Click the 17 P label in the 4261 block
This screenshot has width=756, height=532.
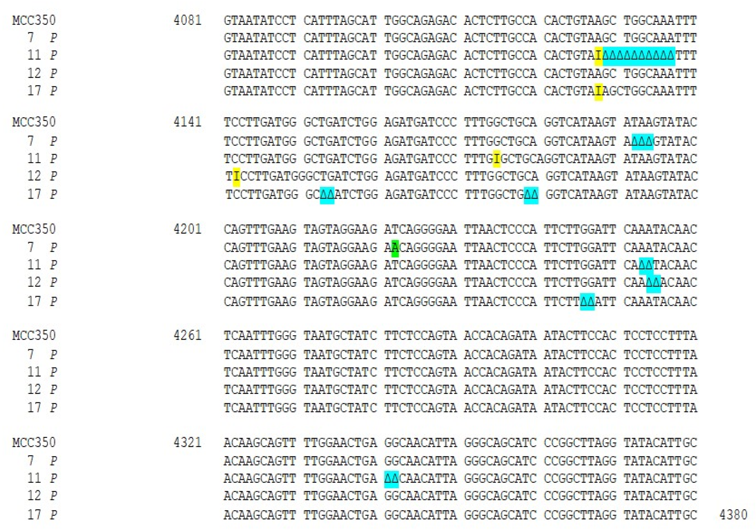42,408
